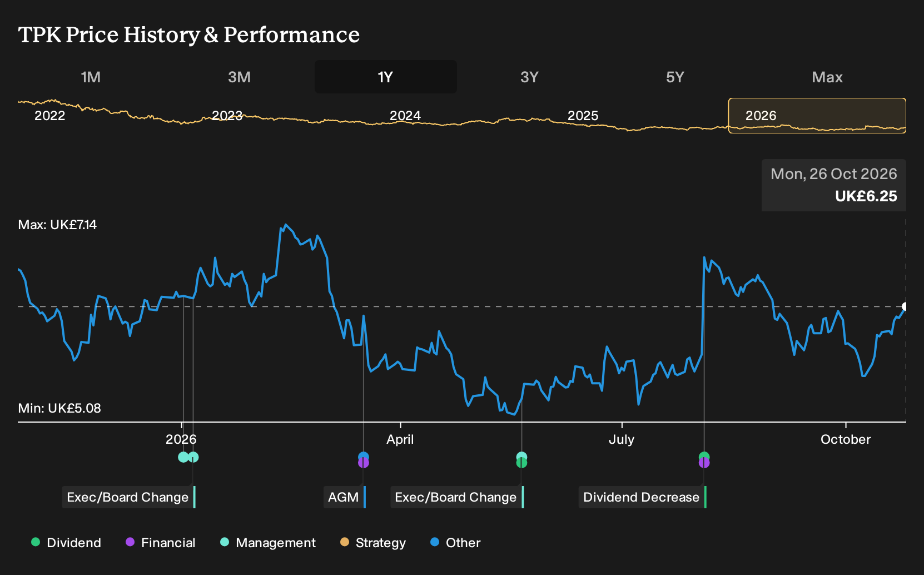Click the 2022 label in the overview timeline
The width and height of the screenshot is (924, 575).
click(x=50, y=116)
